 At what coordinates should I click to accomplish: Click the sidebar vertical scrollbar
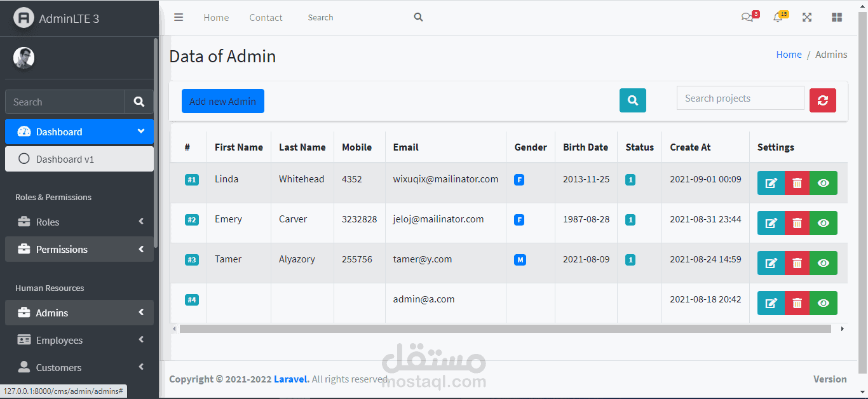156,143
